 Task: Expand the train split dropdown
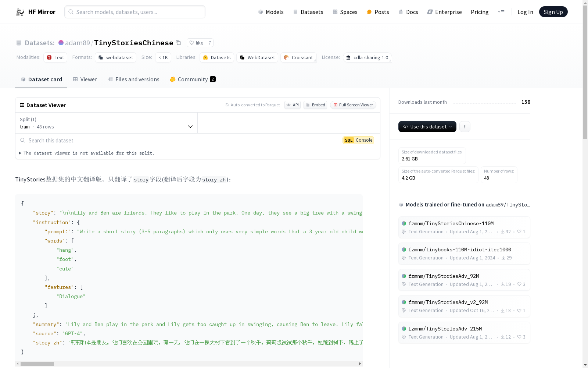pyautogui.click(x=106, y=123)
